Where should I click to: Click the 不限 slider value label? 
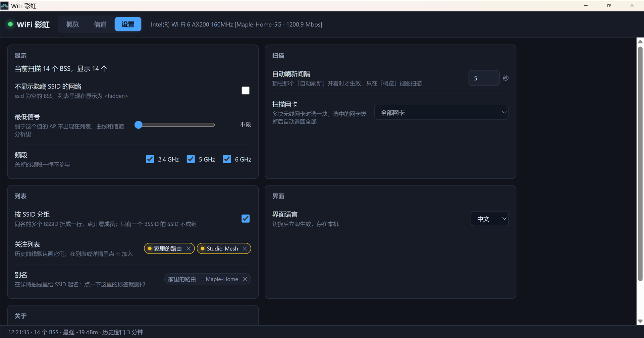(x=245, y=125)
